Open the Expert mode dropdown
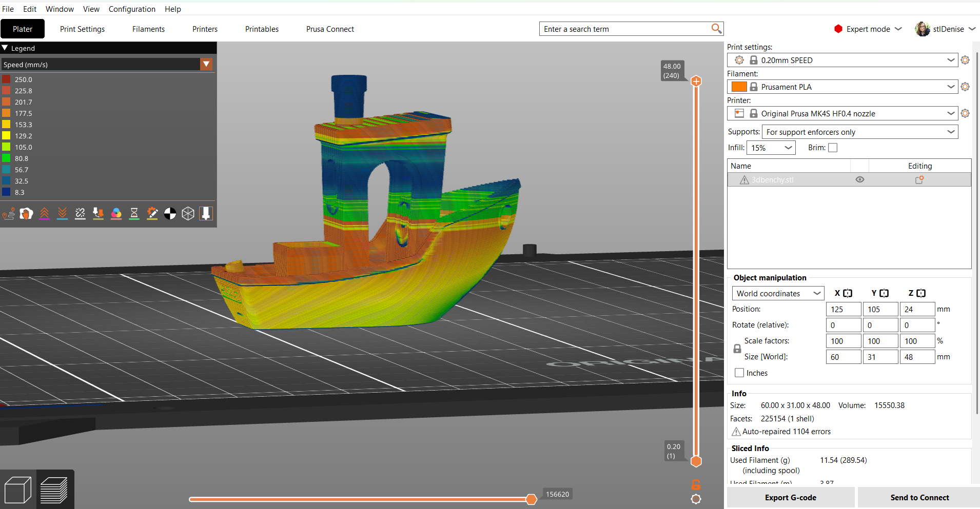The image size is (980, 509). pos(868,29)
